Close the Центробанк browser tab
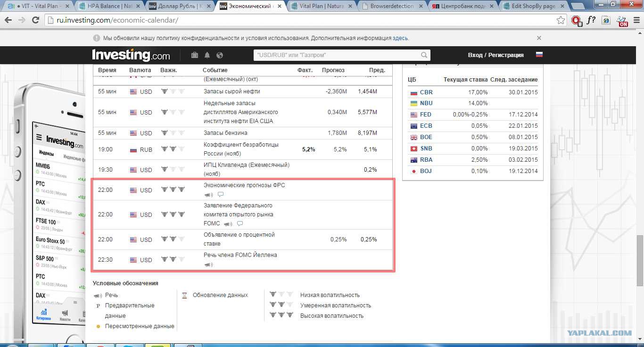644x347 pixels. tap(493, 6)
